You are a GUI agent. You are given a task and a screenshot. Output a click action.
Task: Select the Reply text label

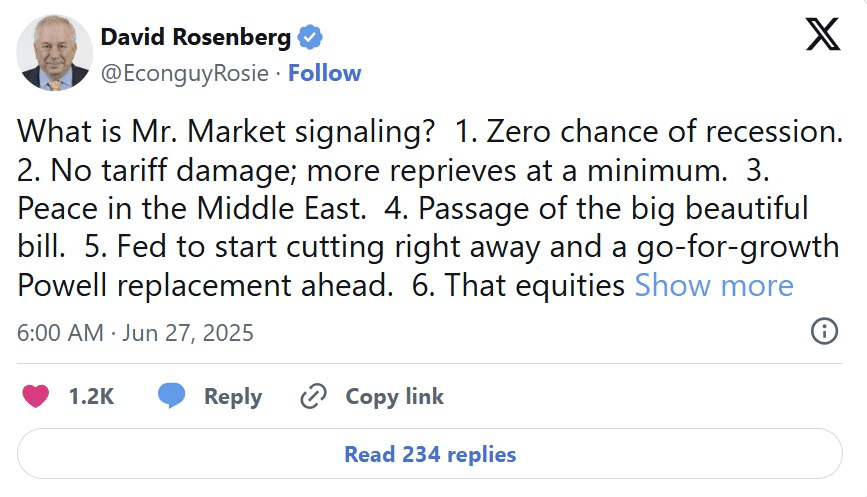pyautogui.click(x=233, y=397)
